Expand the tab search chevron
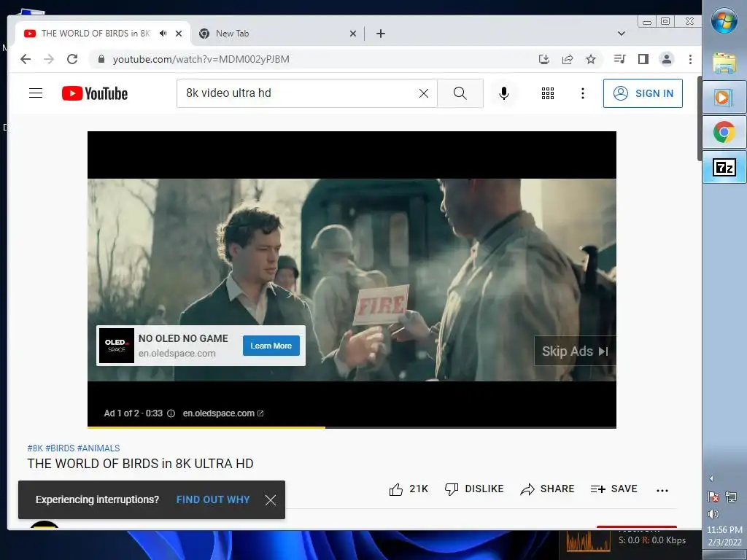The image size is (747, 560). (x=622, y=34)
